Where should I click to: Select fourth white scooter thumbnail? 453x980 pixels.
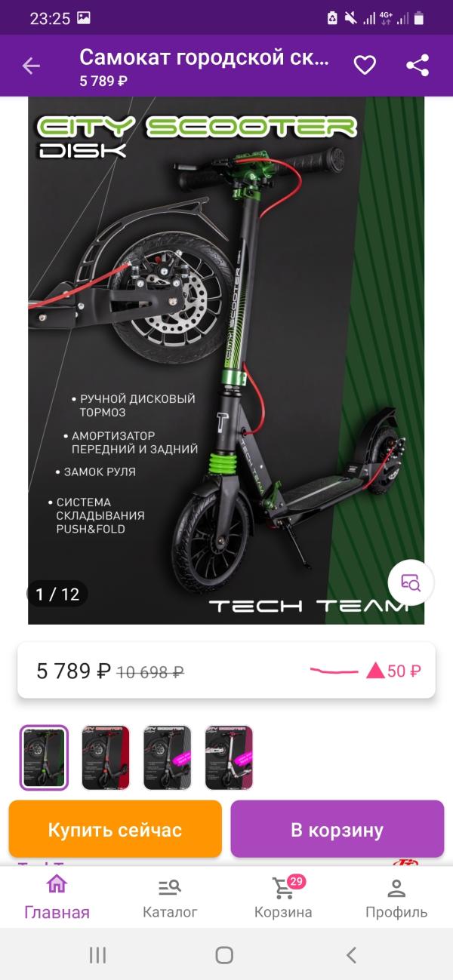click(x=229, y=757)
